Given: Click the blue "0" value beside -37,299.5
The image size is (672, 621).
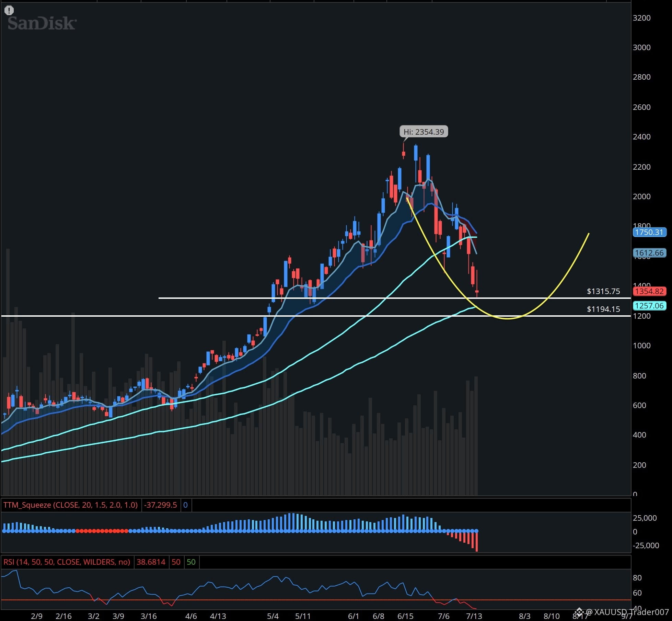Looking at the screenshot, I should coord(186,505).
